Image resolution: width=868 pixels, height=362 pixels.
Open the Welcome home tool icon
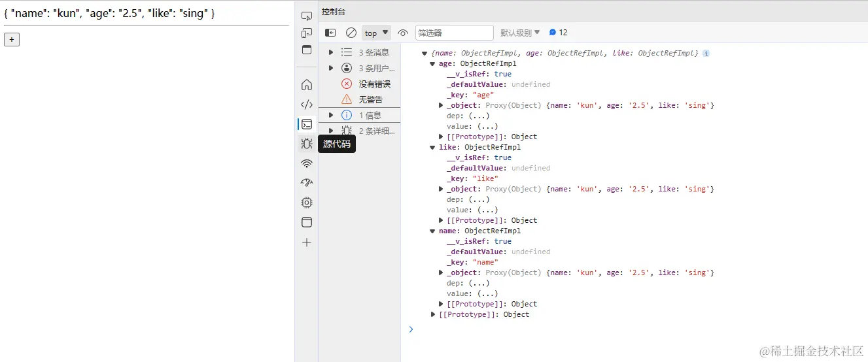307,84
